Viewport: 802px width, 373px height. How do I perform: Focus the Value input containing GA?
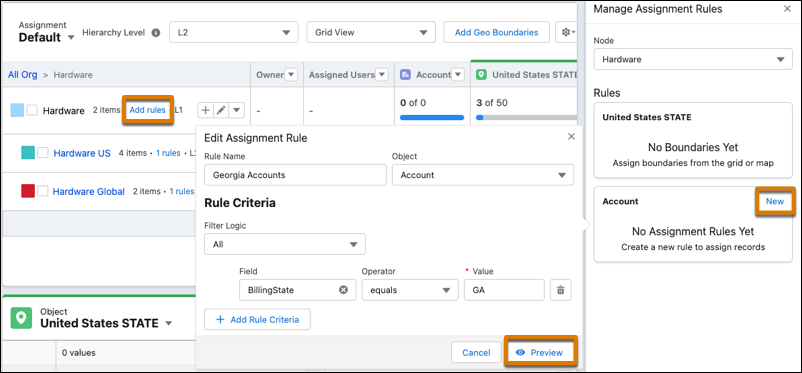pos(504,290)
